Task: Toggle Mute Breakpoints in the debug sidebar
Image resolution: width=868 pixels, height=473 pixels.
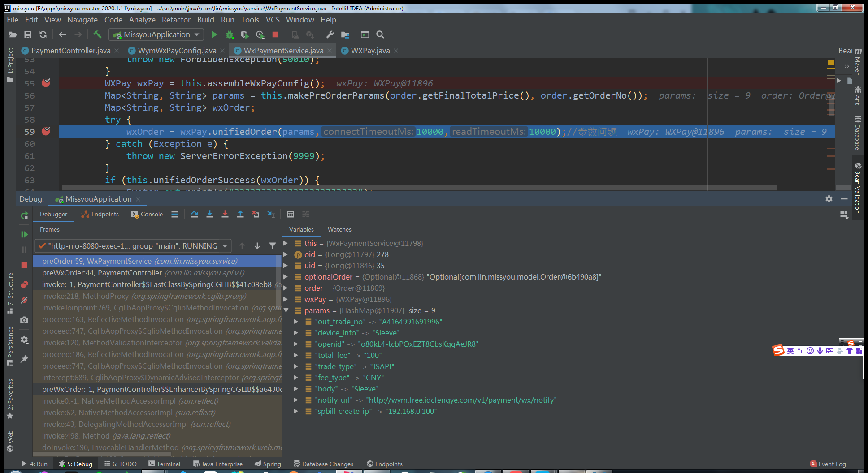Action: click(x=24, y=300)
